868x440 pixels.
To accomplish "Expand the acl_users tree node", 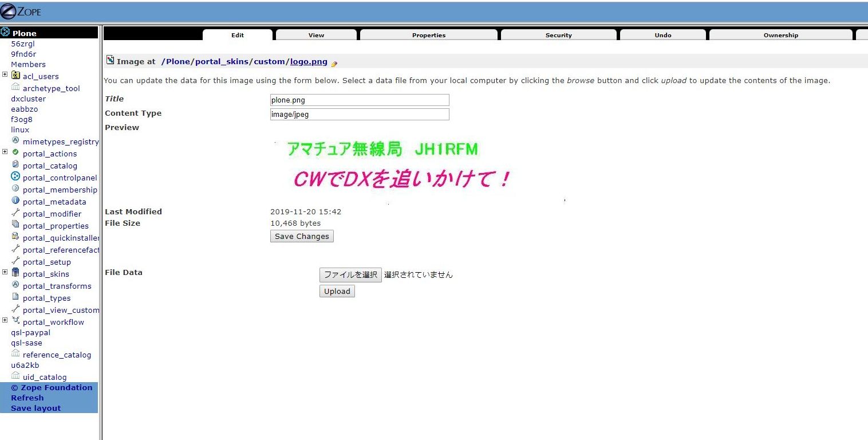I will [5, 74].
